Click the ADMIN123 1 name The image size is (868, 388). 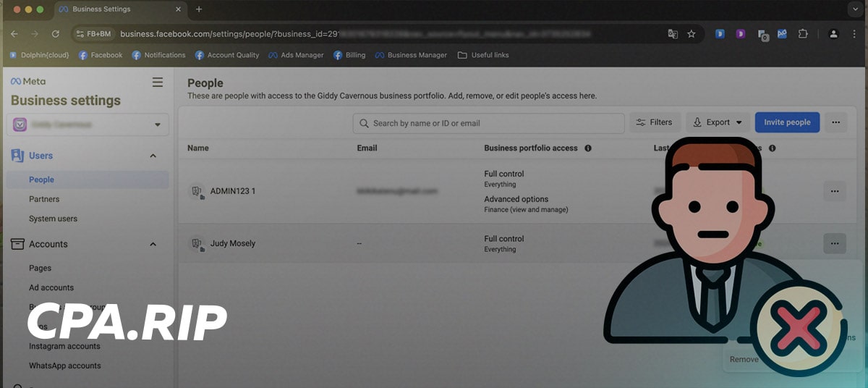point(233,191)
